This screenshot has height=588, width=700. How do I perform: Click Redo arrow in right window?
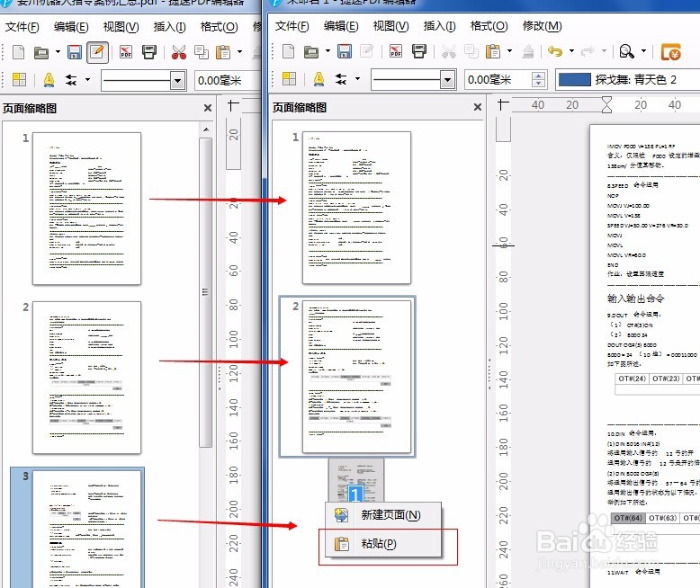coord(588,52)
